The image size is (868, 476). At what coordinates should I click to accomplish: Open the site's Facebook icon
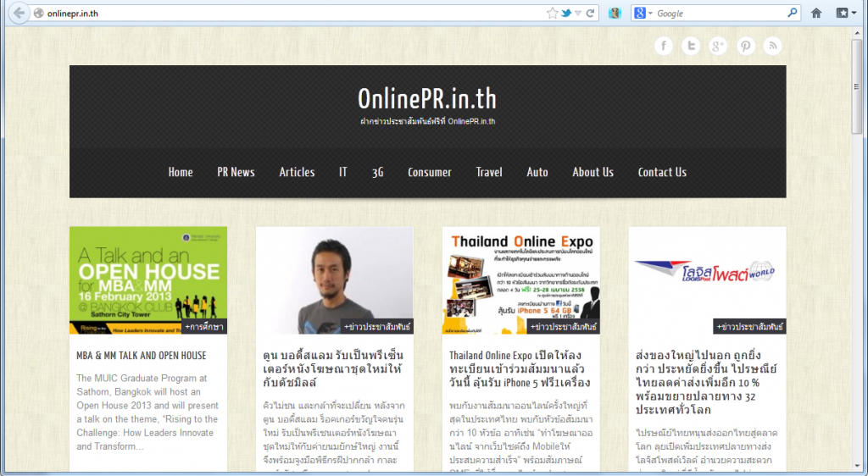(664, 46)
